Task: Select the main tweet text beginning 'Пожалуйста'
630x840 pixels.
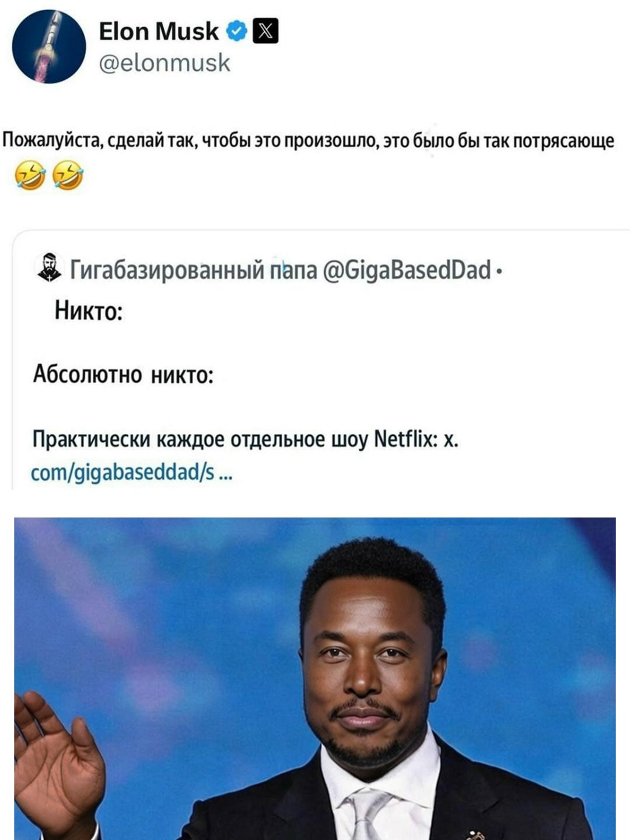Action: click(309, 141)
